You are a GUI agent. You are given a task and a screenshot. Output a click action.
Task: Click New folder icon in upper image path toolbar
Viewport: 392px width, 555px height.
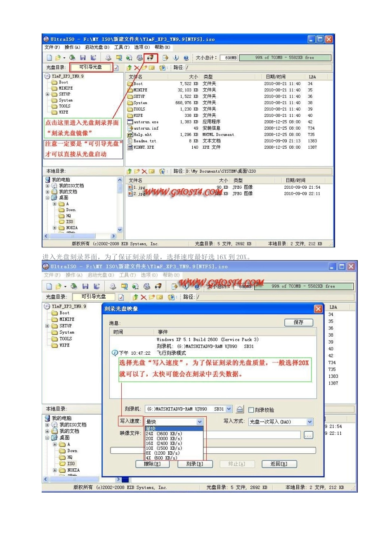click(144, 68)
